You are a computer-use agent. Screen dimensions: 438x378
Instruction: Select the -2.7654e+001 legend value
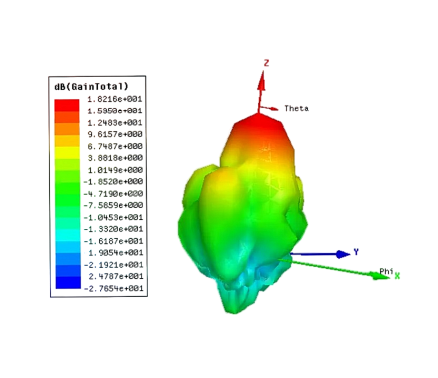113,288
